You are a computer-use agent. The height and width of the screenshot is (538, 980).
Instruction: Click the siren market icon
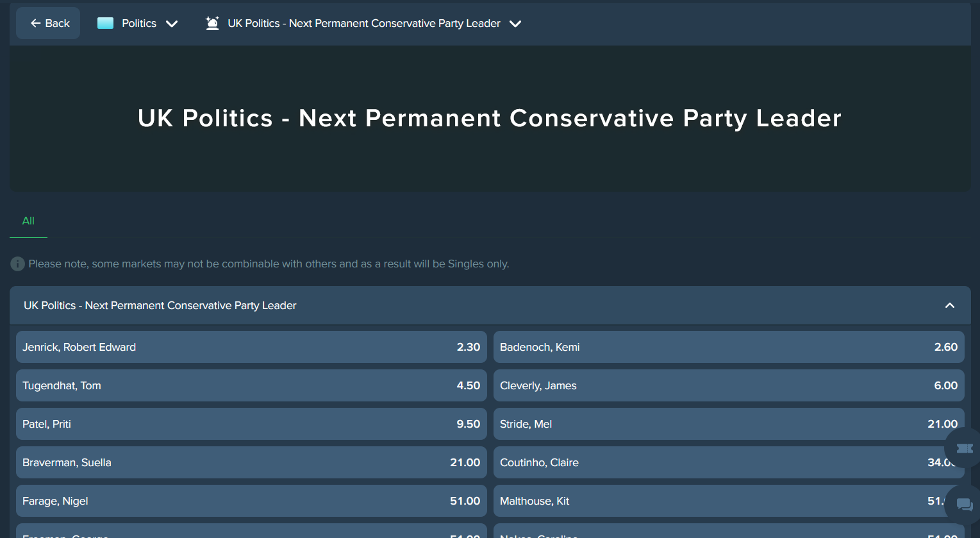[x=212, y=23]
